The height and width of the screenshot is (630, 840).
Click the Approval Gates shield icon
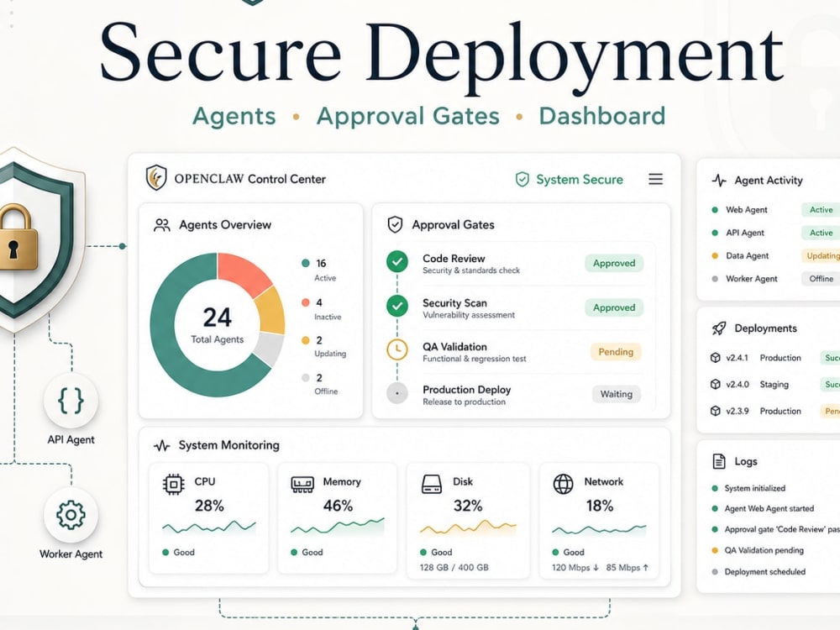(x=395, y=224)
